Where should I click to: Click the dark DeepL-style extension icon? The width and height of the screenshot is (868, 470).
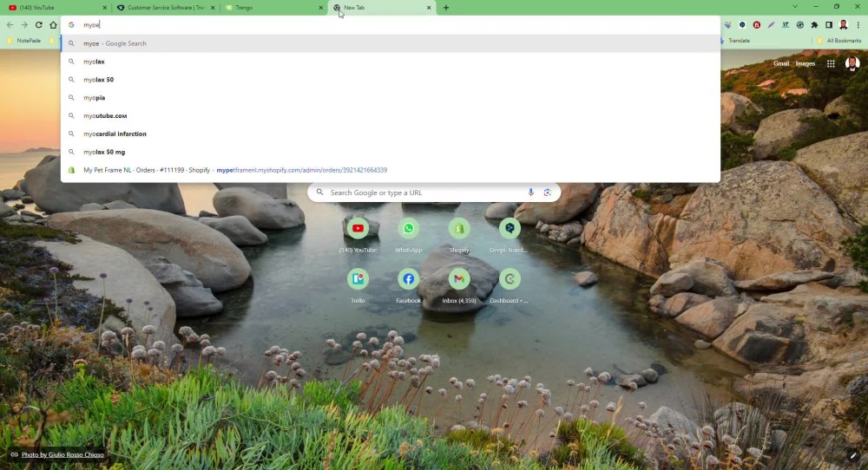pos(742,25)
